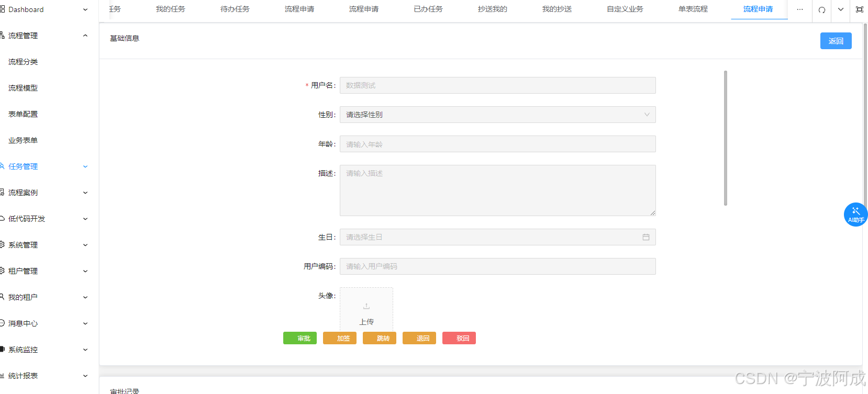The image size is (868, 394).
Task: Expand the 流程案例 chevron
Action: click(x=85, y=193)
